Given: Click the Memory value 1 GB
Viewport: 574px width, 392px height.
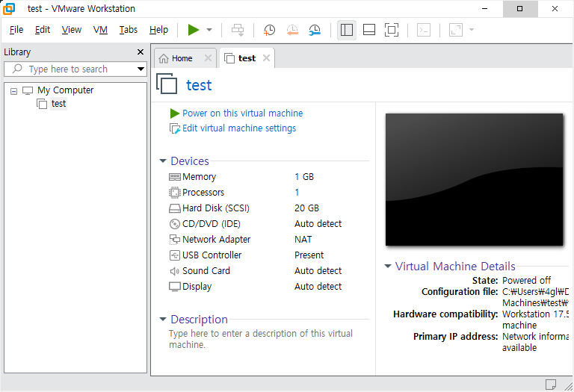Looking at the screenshot, I should 304,177.
